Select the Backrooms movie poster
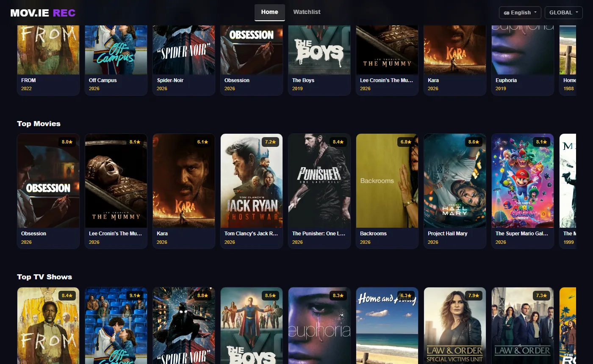 [387, 181]
